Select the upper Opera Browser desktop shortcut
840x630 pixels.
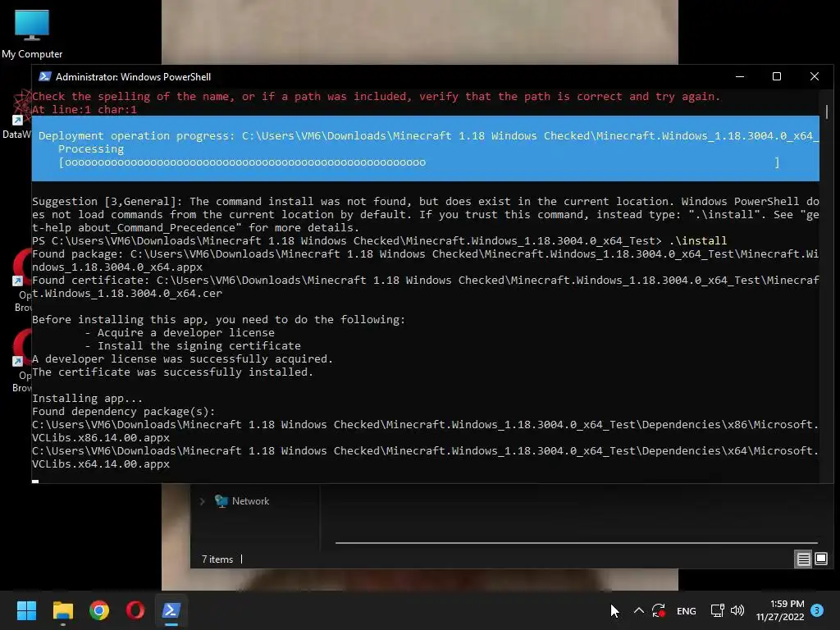[x=21, y=280]
